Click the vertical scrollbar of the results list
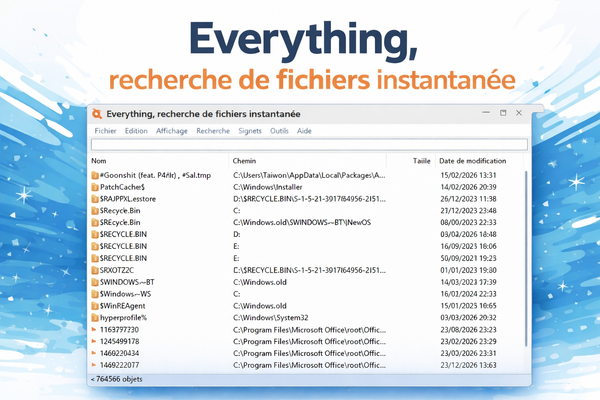600x400 pixels. (x=527, y=259)
